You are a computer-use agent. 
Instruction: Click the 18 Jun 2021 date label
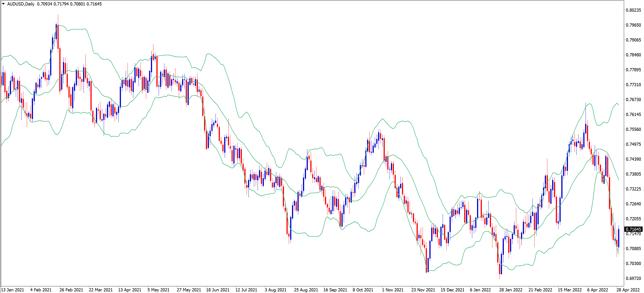(x=218, y=290)
